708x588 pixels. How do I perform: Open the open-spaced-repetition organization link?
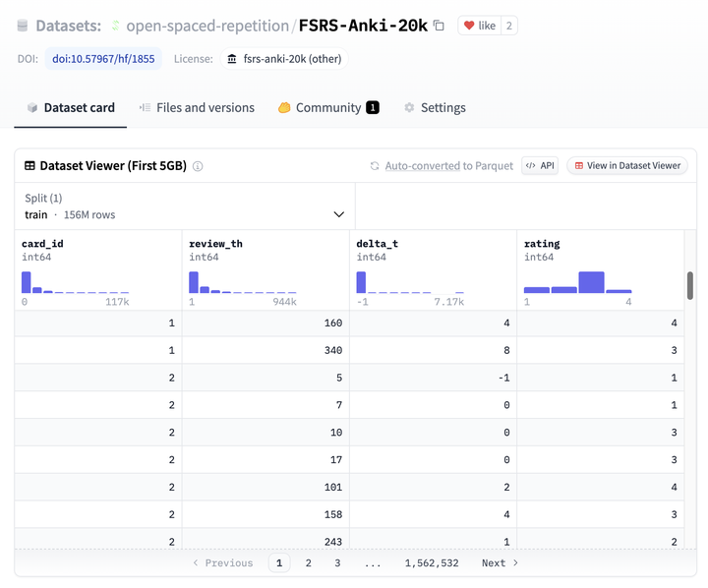click(206, 26)
